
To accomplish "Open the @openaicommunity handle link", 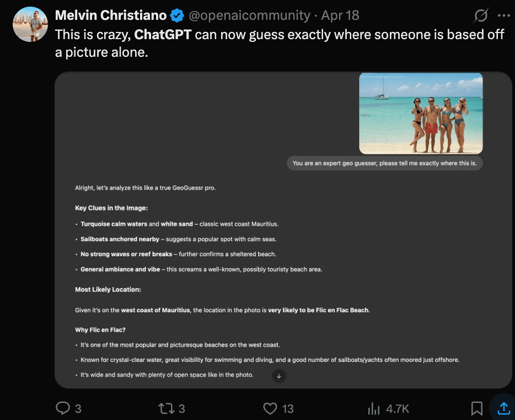I will click(x=250, y=15).
